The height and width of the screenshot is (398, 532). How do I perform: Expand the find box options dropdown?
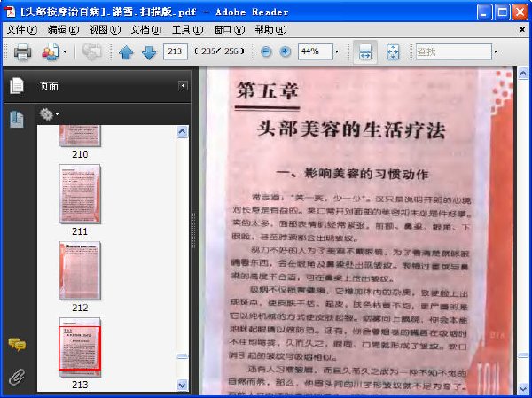496,52
